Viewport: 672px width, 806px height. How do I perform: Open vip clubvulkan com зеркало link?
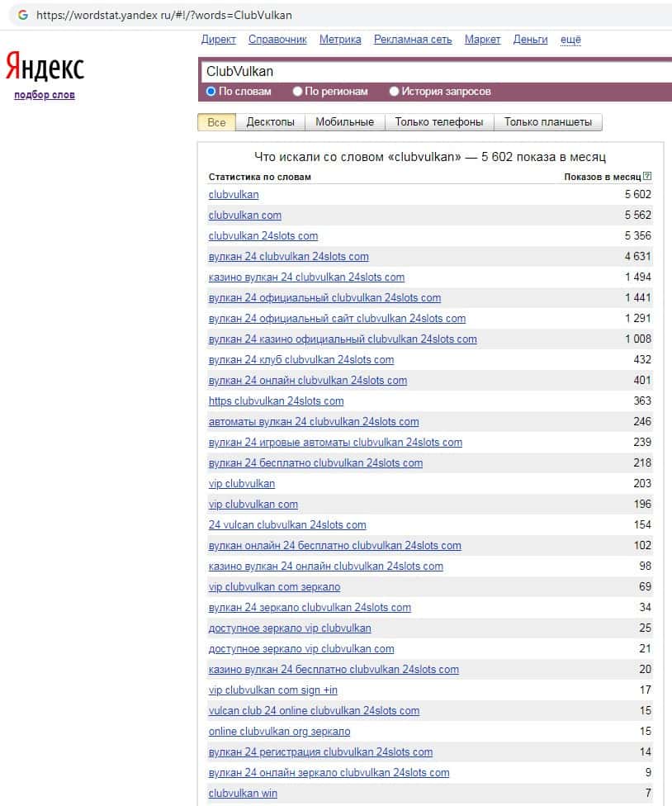(x=274, y=586)
